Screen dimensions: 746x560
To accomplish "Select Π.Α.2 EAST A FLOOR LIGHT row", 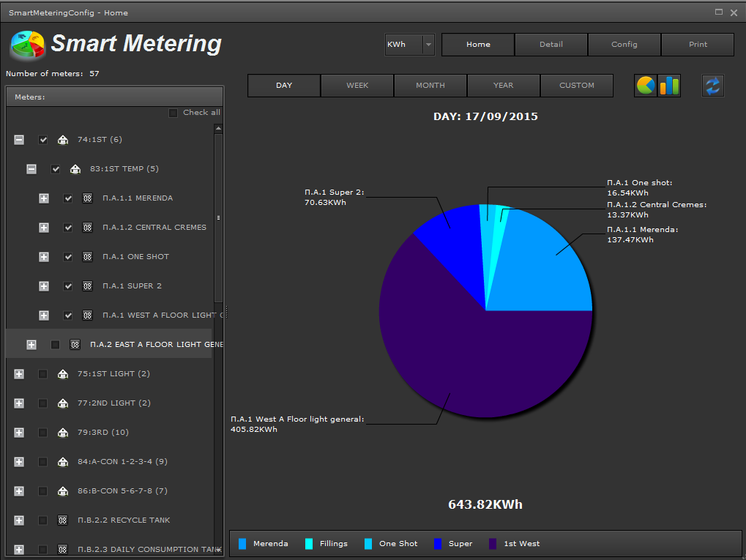I will tap(155, 345).
